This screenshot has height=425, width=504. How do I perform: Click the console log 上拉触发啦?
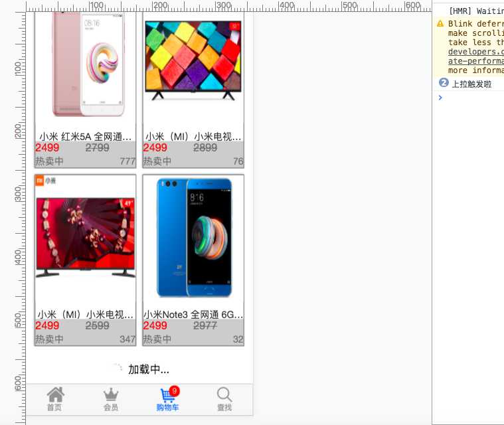[x=471, y=84]
